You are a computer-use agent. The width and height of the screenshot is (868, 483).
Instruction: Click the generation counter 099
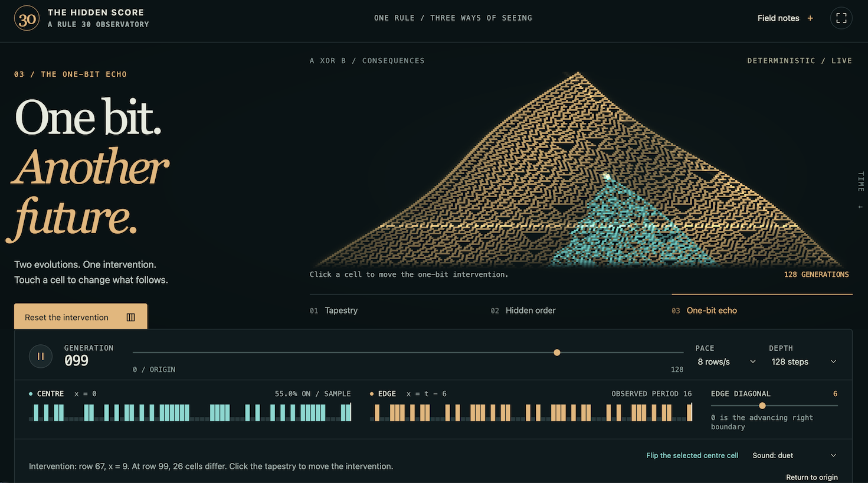[x=77, y=361]
